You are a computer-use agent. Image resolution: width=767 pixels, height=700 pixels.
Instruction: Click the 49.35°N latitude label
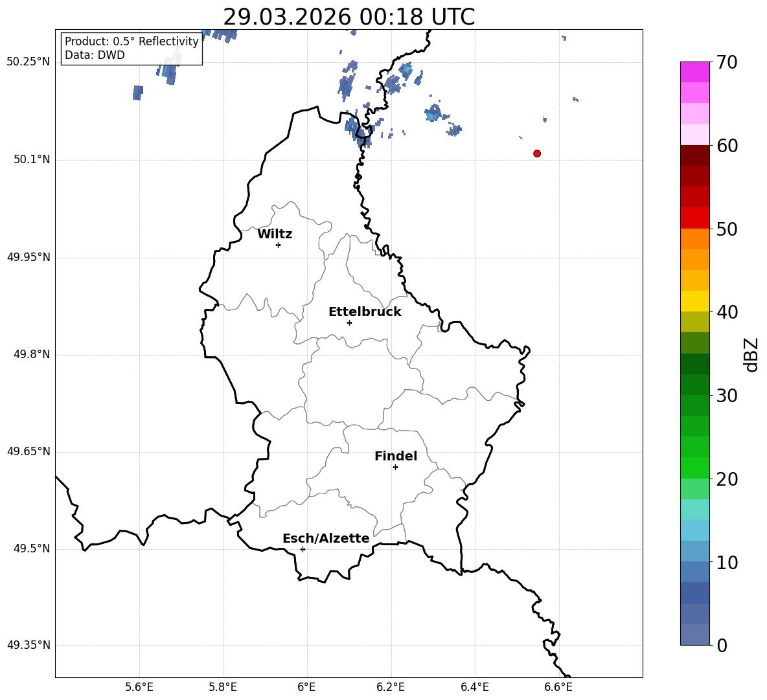(x=29, y=646)
